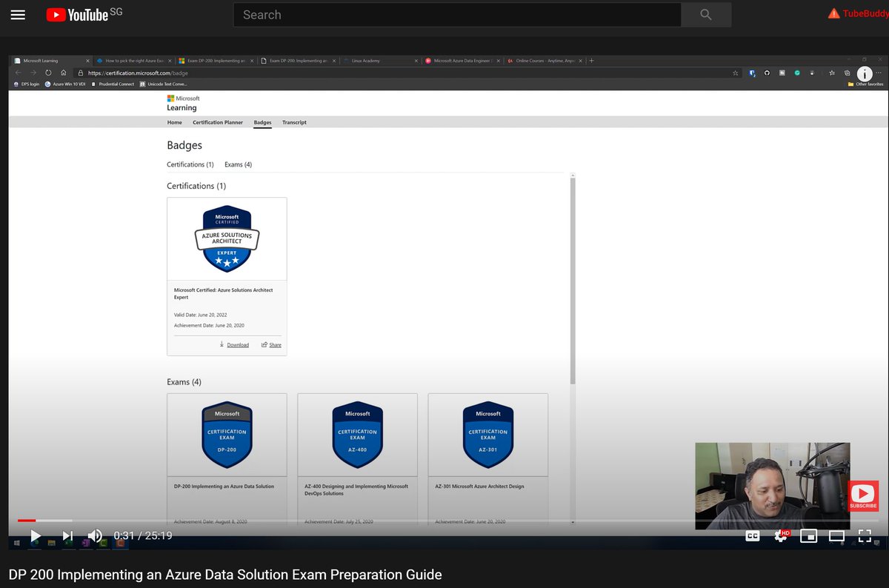Open a new browser tab
Screen dimensions: 889x588
592,61
